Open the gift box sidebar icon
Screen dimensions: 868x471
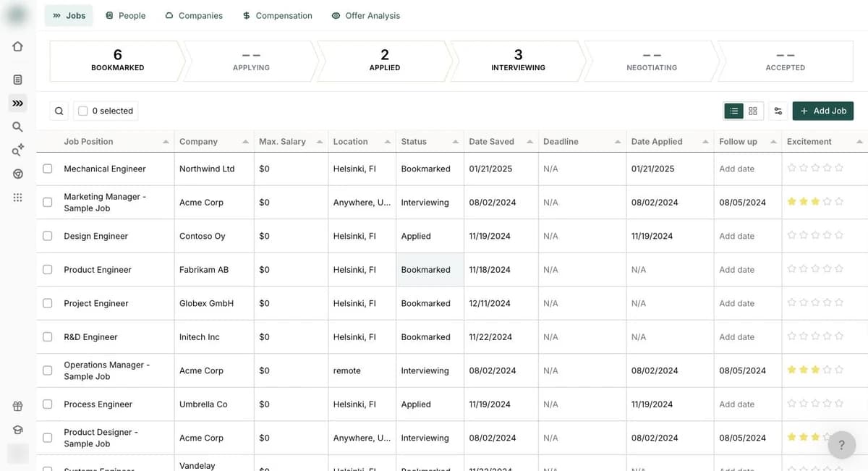click(17, 407)
